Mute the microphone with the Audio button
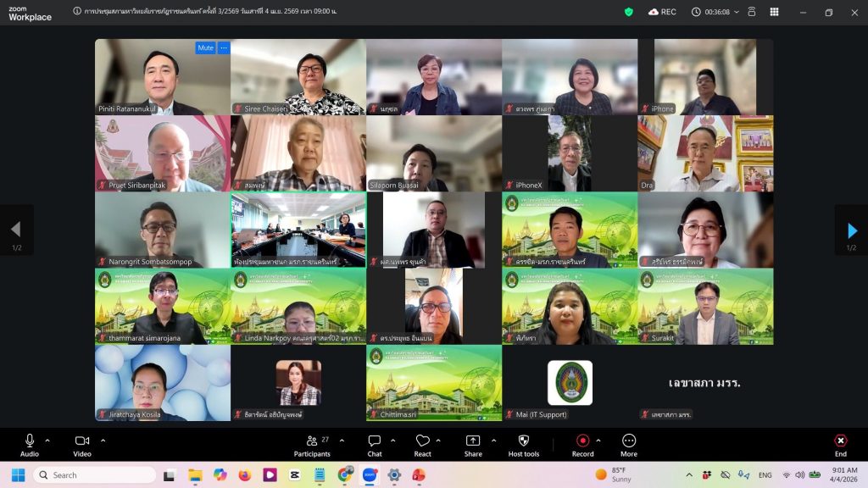The width and height of the screenshot is (868, 488). (30, 444)
